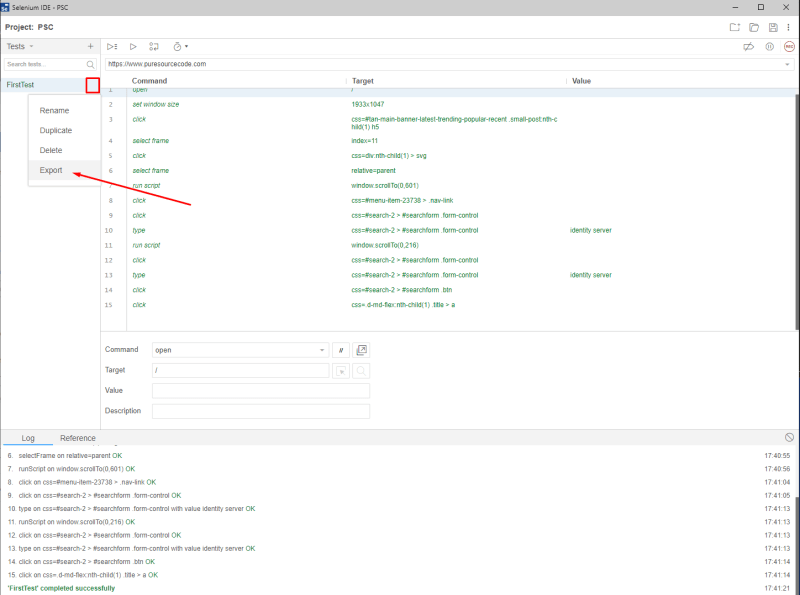Expand the base URL dropdown arrow
The width and height of the screenshot is (800, 595).
787,64
